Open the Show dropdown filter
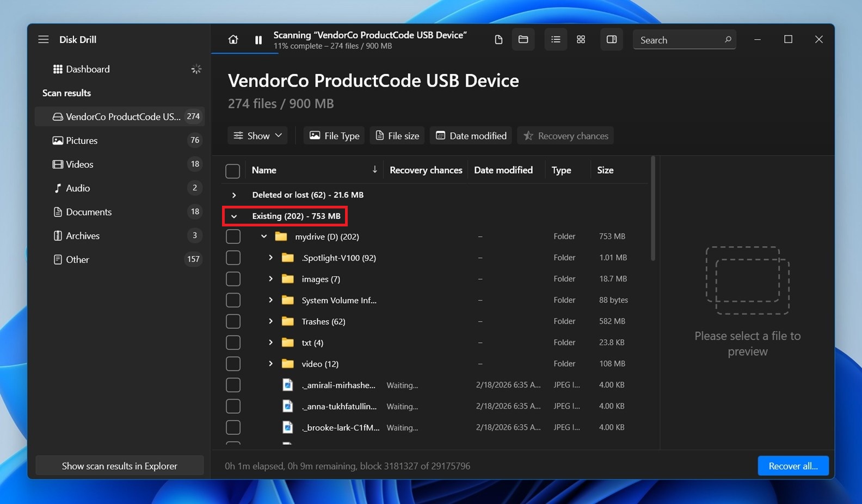The image size is (862, 504). tap(258, 136)
